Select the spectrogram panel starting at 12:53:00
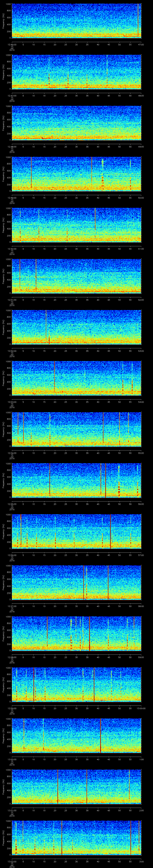This screenshot has width=153, height=868. [x=76, y=378]
